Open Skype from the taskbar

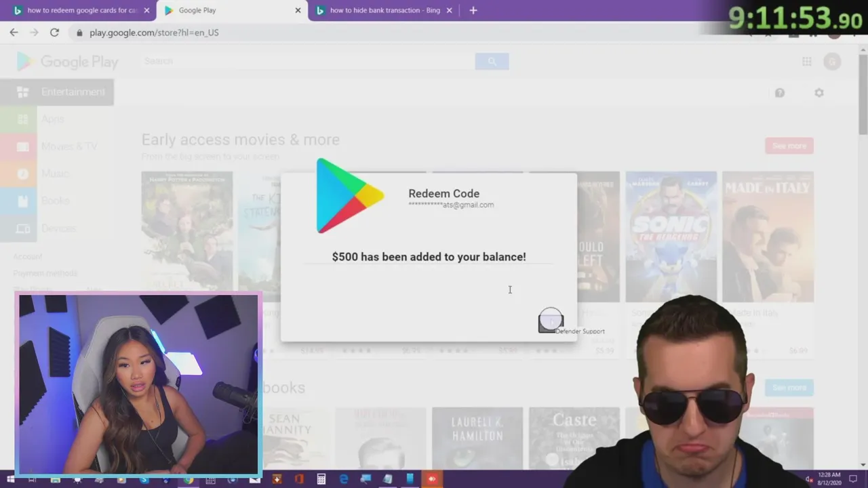(144, 479)
